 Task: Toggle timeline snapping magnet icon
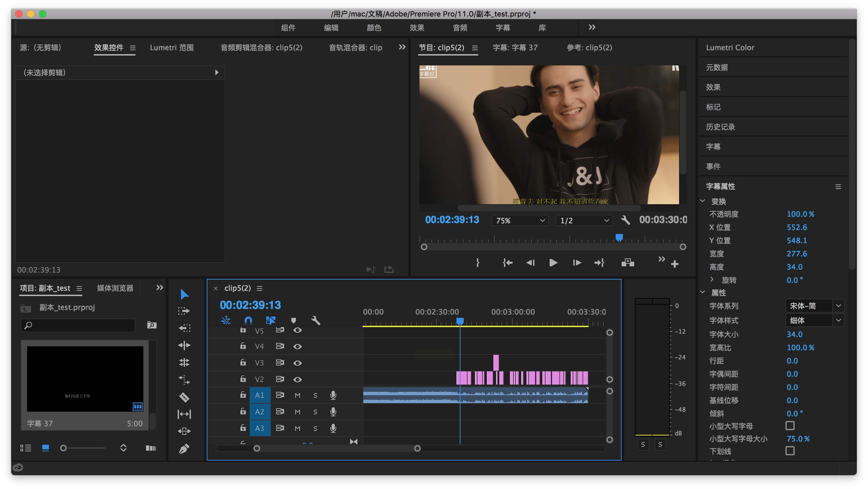[x=248, y=320]
